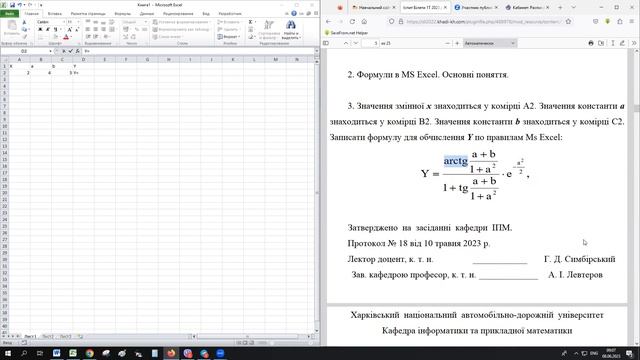640x360 pixels.
Task: Toggle Italic formatting in Excel ribbon
Action: coord(48,29)
